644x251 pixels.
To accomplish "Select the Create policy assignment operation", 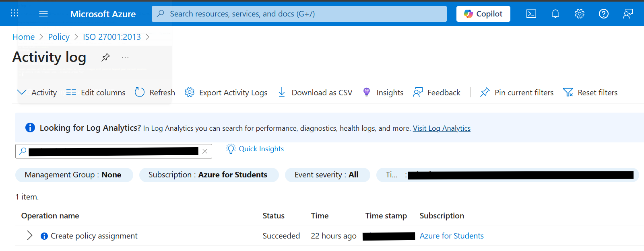I will click(94, 236).
